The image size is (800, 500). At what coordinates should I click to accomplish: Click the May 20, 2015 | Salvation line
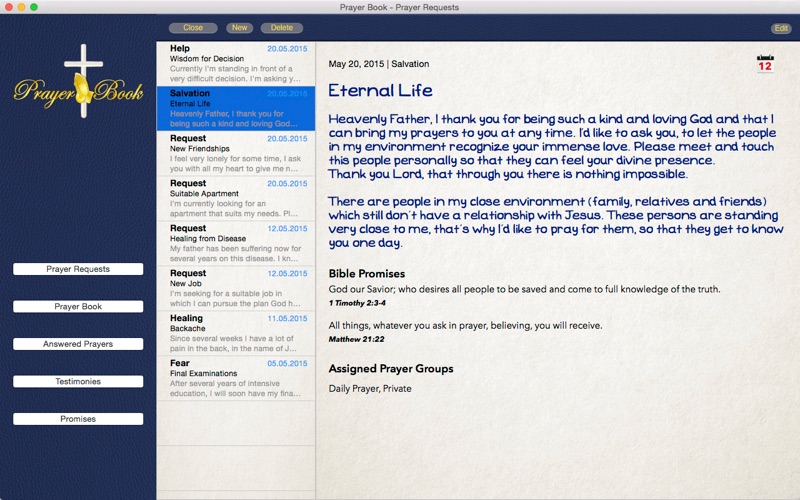coord(379,64)
